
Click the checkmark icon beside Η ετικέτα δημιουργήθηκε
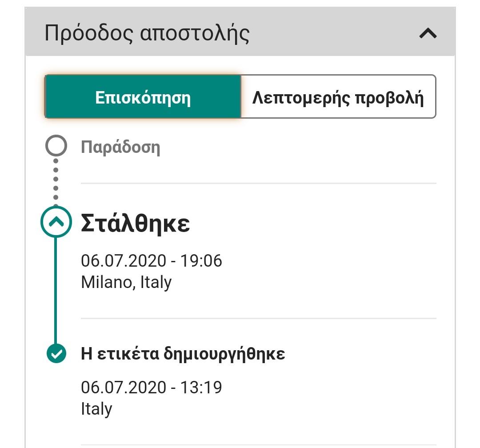click(55, 354)
